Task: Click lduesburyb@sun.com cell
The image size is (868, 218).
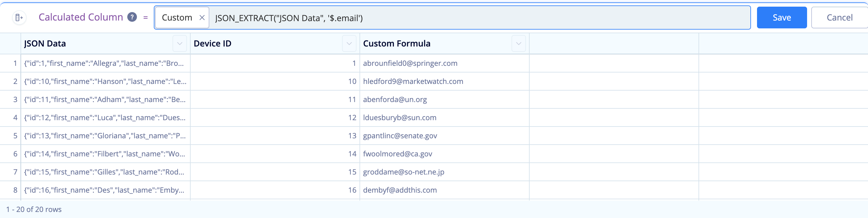Action: (x=445, y=118)
